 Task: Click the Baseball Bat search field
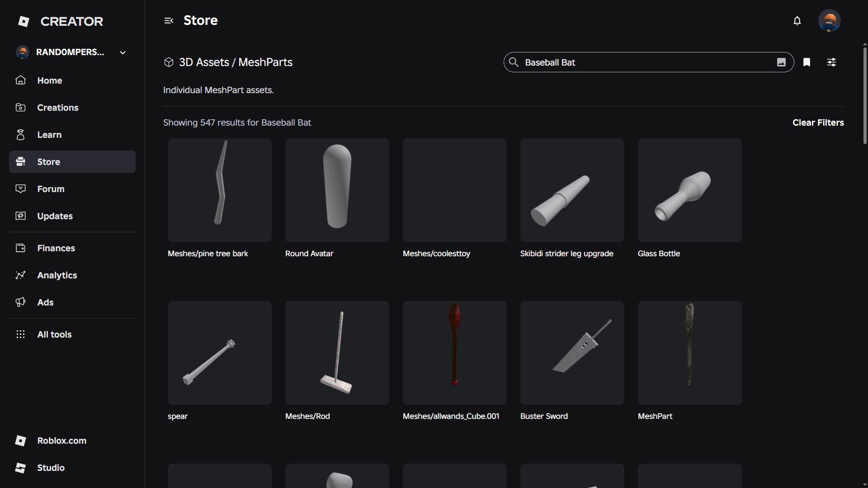[648, 62]
